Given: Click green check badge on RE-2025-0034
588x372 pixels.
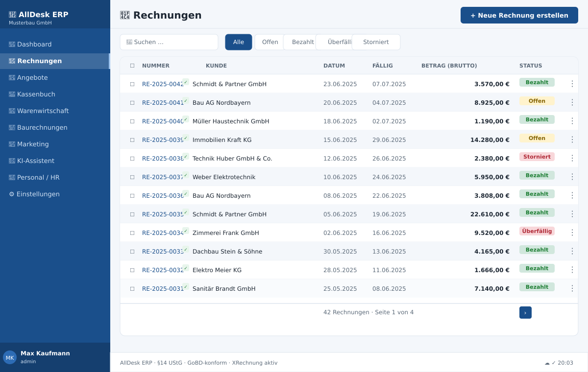Looking at the screenshot, I should pyautogui.click(x=186, y=231).
